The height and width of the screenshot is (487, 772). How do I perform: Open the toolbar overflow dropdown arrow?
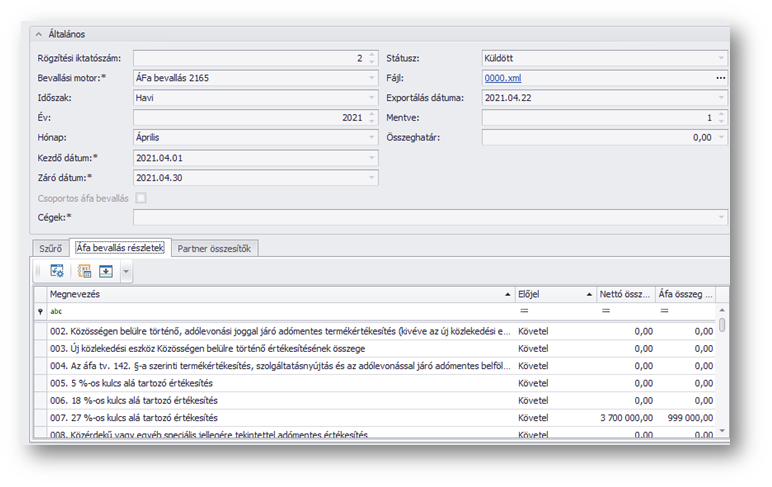125,271
